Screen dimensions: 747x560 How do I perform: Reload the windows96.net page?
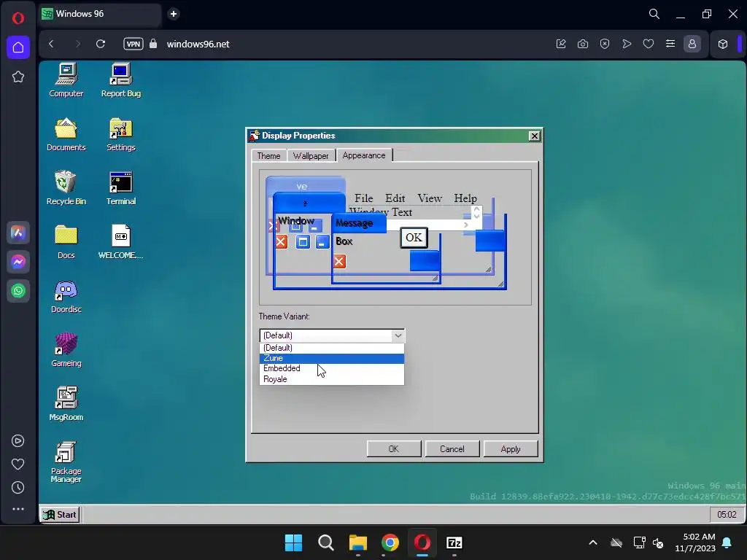[101, 44]
